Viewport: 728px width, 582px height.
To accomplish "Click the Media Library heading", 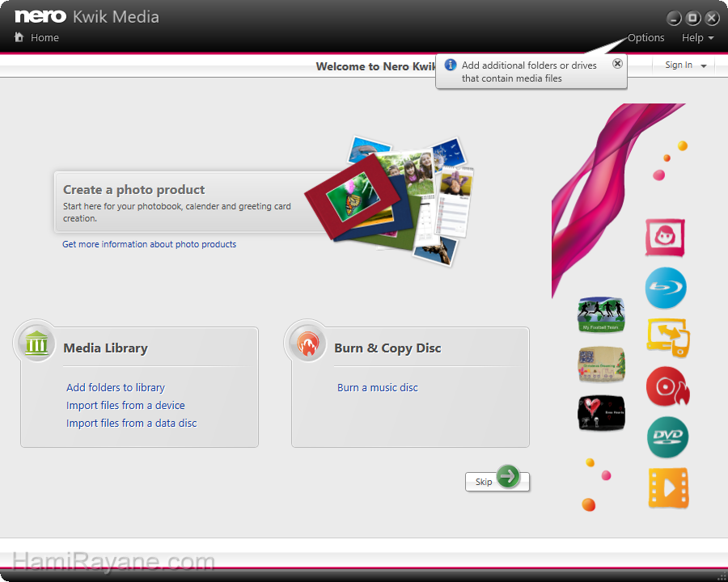I will pos(105,348).
